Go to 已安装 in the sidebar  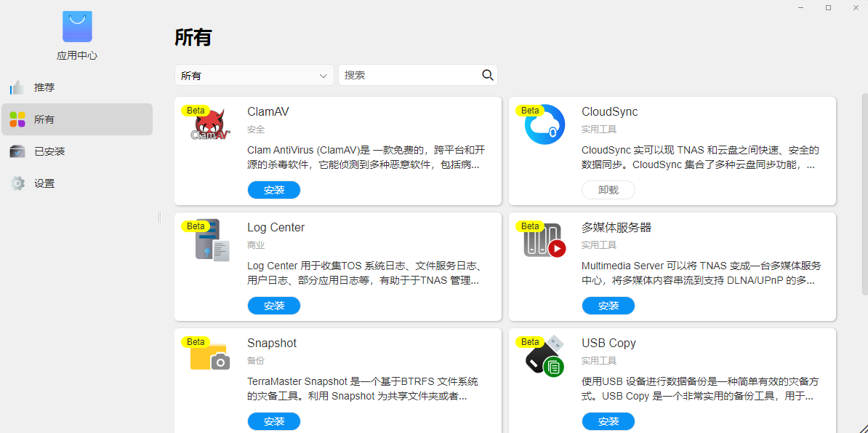tap(77, 151)
